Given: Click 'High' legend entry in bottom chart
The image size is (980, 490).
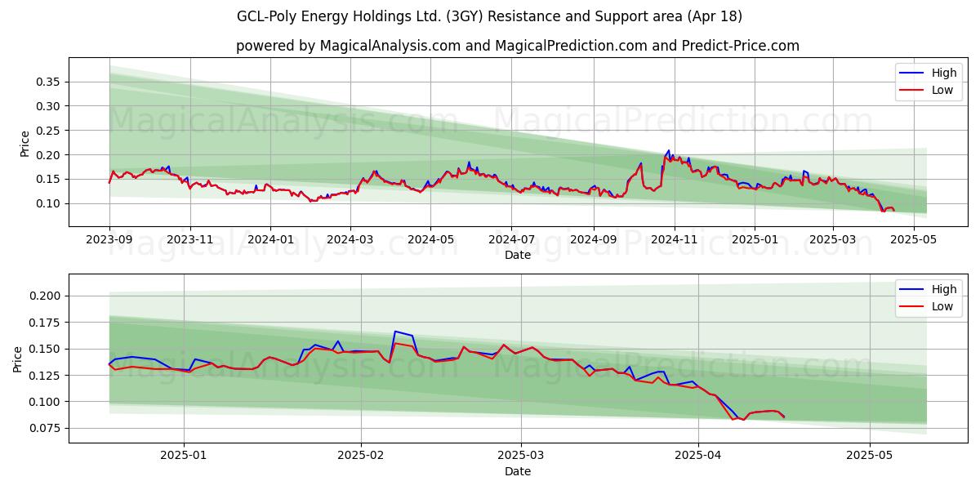Looking at the screenshot, I should (943, 289).
